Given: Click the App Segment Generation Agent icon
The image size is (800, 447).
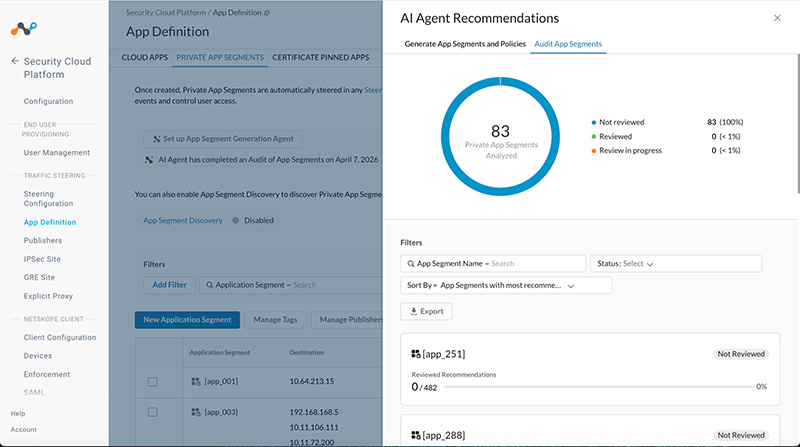Looking at the screenshot, I should (x=157, y=139).
